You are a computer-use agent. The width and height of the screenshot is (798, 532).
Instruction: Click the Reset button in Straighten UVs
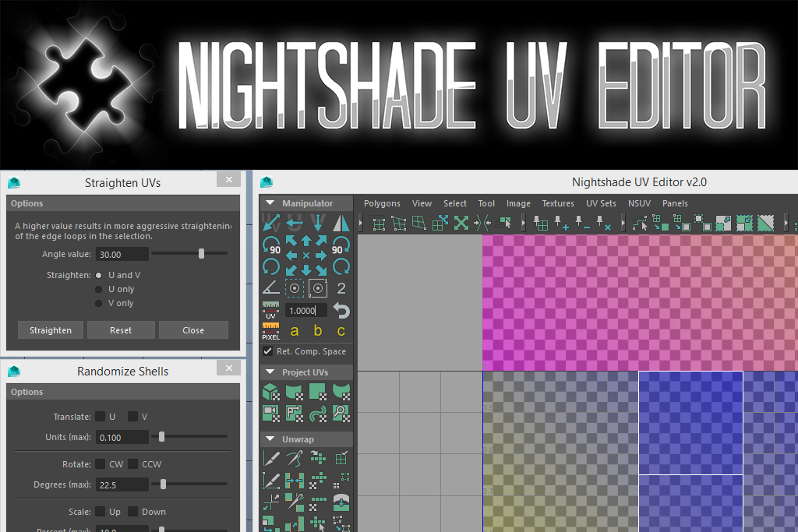click(x=121, y=330)
